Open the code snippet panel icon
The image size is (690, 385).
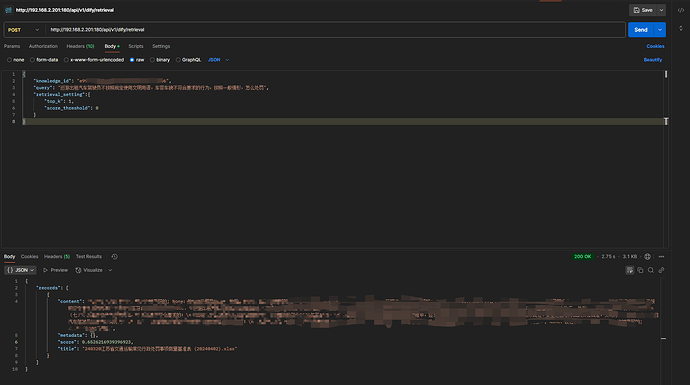(681, 10)
